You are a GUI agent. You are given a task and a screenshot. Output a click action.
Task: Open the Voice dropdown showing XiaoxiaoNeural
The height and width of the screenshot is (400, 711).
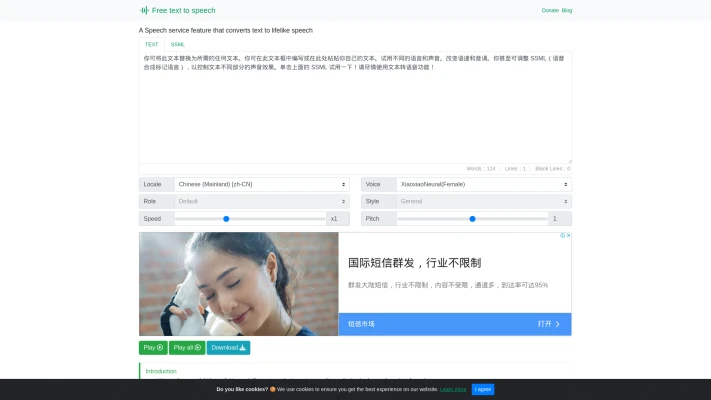[484, 184]
